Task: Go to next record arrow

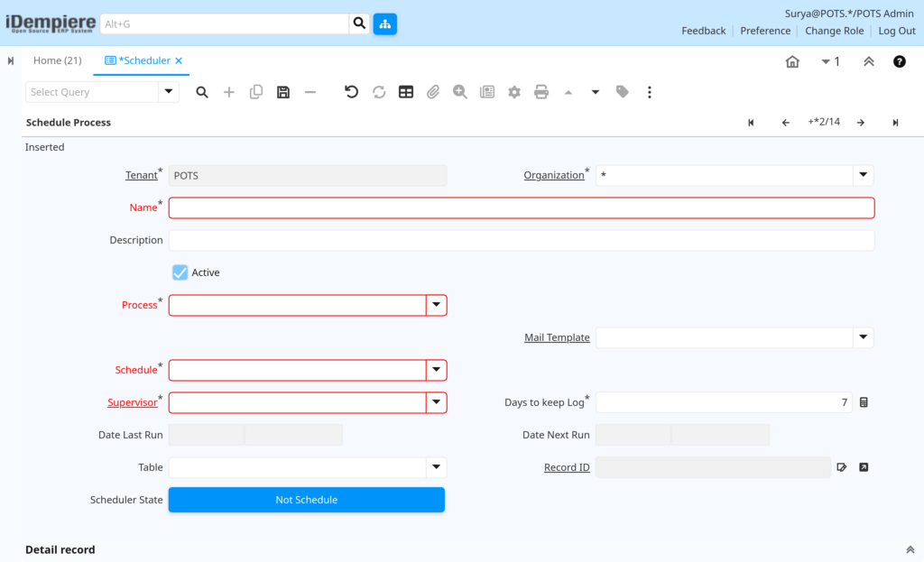Action: pyautogui.click(x=861, y=123)
